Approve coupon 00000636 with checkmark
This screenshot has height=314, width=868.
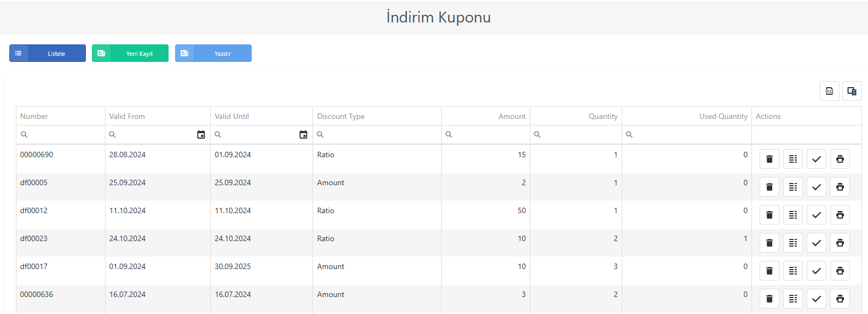click(x=817, y=299)
